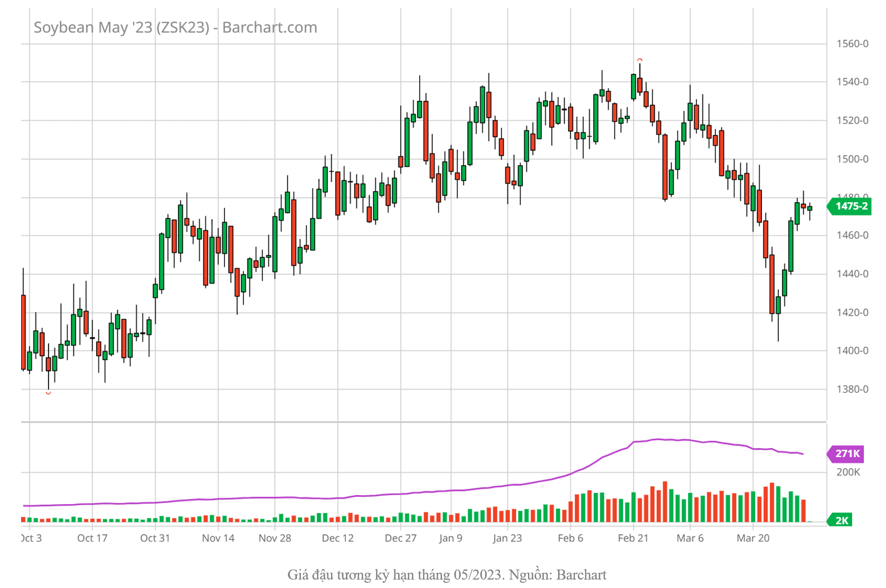Click the Nov 28 date label
This screenshot has width=886, height=588.
coord(275,538)
